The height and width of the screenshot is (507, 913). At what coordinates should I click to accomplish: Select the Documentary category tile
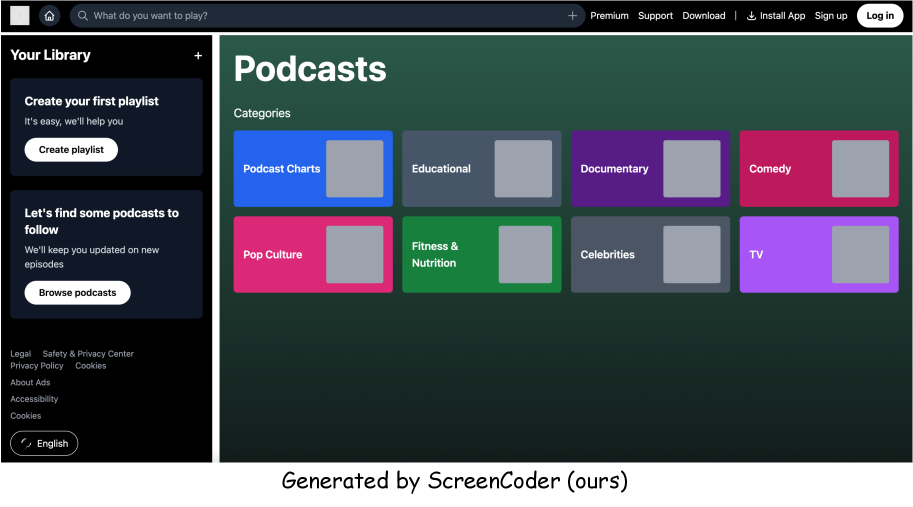(x=650, y=169)
